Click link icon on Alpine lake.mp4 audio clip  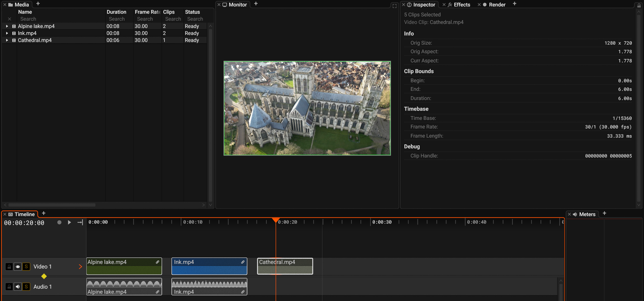pyautogui.click(x=158, y=292)
